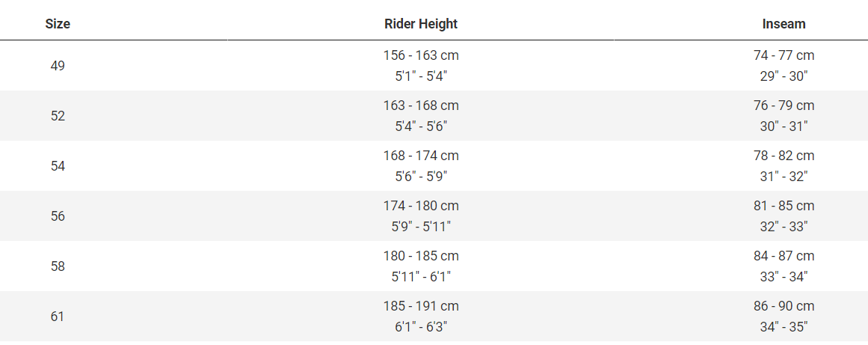Click the 5'11" - 6'1" height value
This screenshot has height=345, width=868.
pos(421,277)
